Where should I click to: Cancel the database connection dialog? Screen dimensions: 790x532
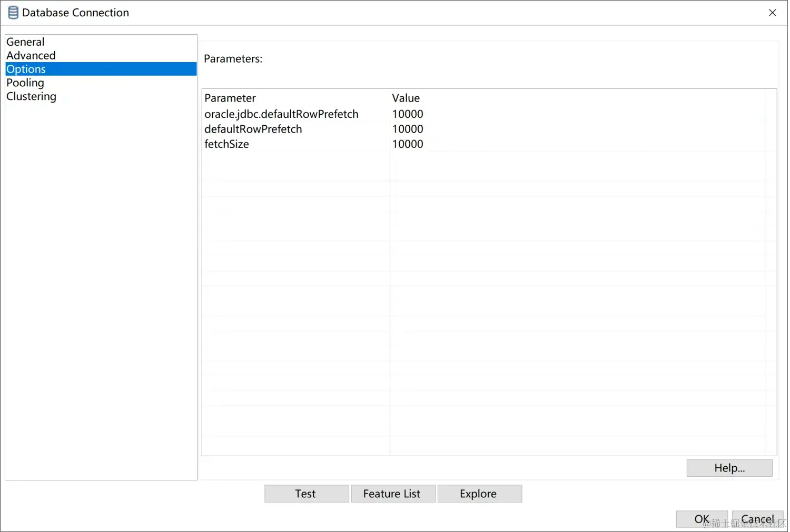coord(758,519)
